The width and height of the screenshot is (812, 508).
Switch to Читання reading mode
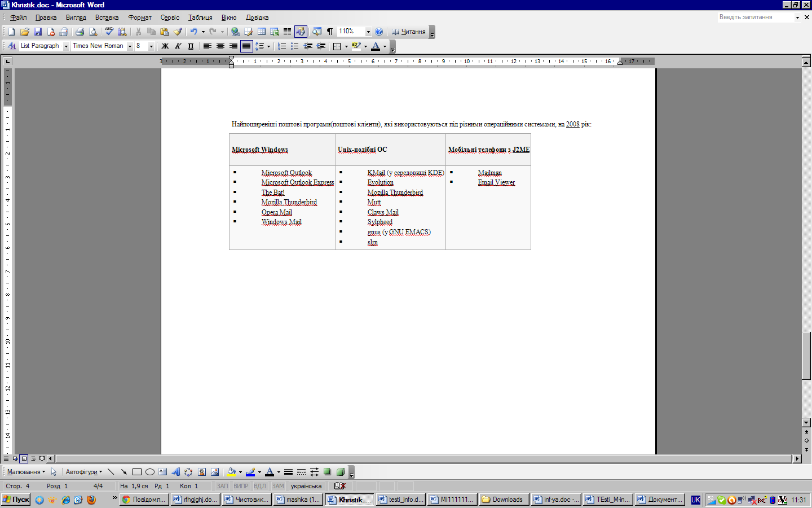point(409,32)
